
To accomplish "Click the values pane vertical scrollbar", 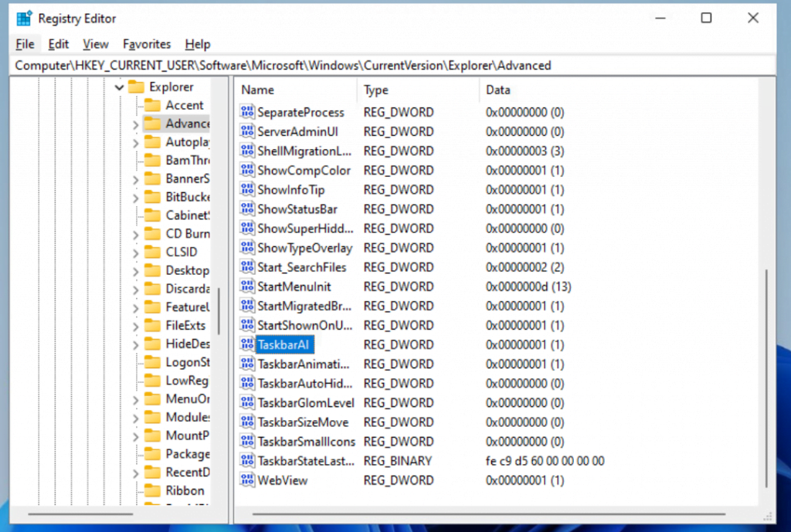I will (x=766, y=378).
